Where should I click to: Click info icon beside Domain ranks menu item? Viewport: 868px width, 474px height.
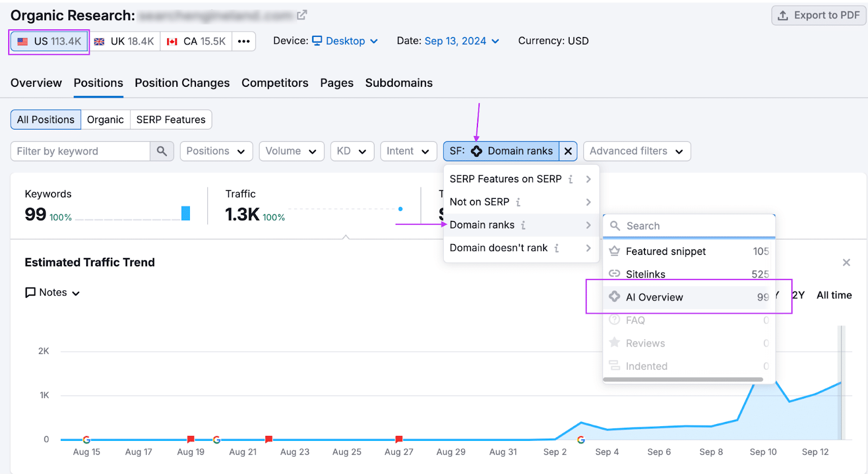(524, 225)
